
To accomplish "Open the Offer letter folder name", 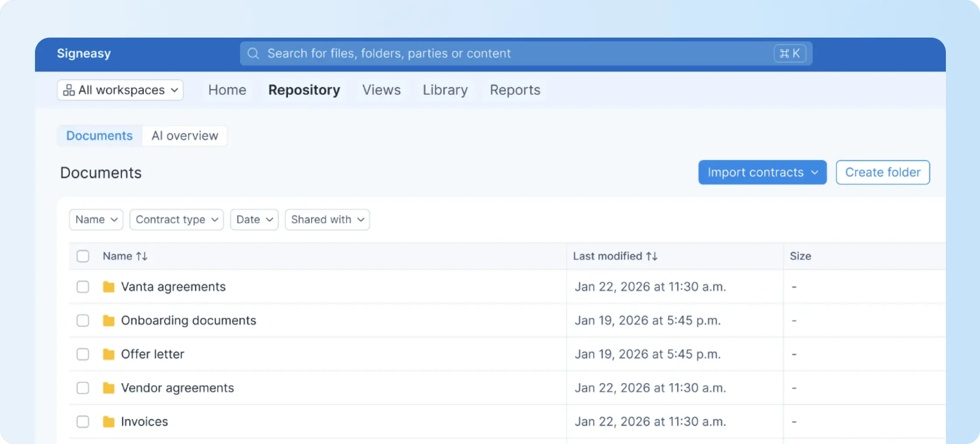I will point(153,354).
